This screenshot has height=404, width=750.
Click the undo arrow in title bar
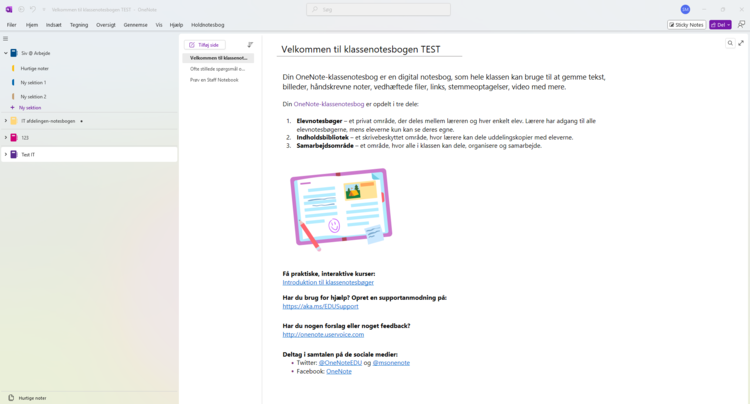tap(32, 9)
